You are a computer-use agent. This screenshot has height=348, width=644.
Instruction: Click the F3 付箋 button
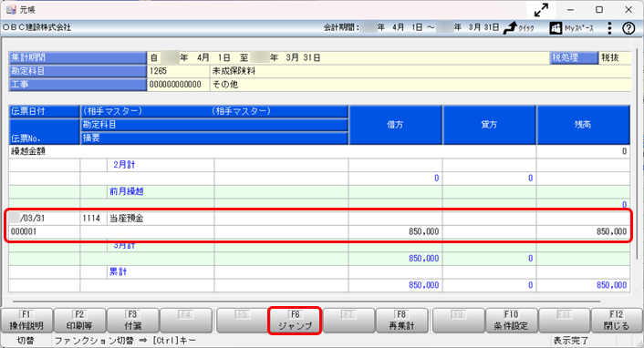132,320
